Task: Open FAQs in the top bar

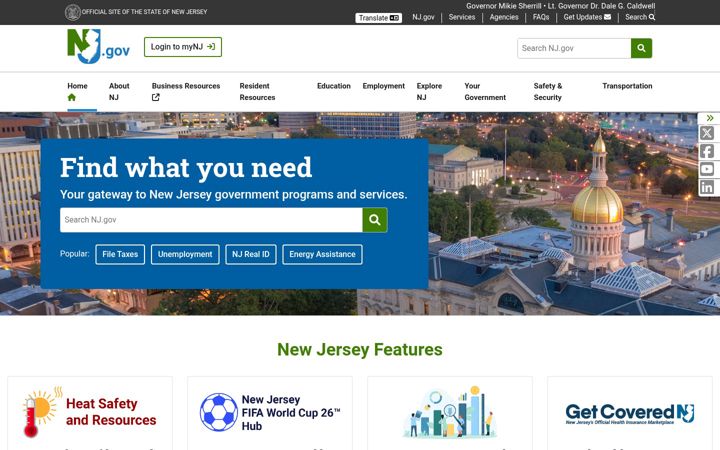Action: tap(541, 17)
